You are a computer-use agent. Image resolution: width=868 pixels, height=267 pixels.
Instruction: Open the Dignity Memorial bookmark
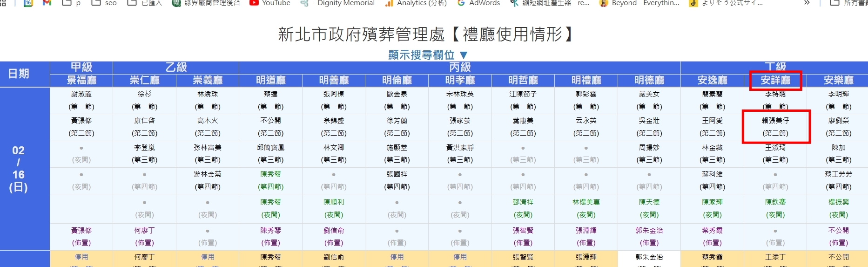(338, 3)
